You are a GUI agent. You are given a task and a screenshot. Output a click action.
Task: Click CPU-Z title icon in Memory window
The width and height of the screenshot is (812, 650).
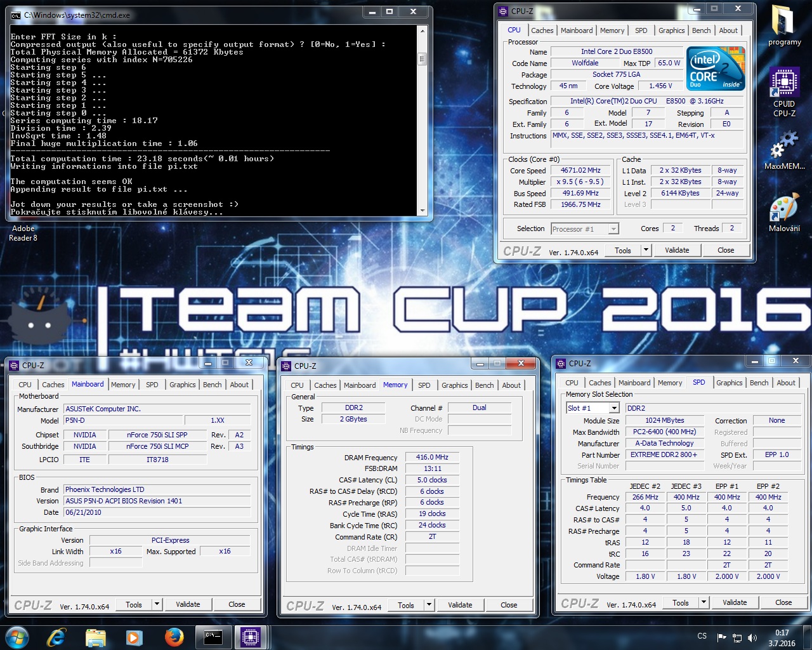[286, 366]
